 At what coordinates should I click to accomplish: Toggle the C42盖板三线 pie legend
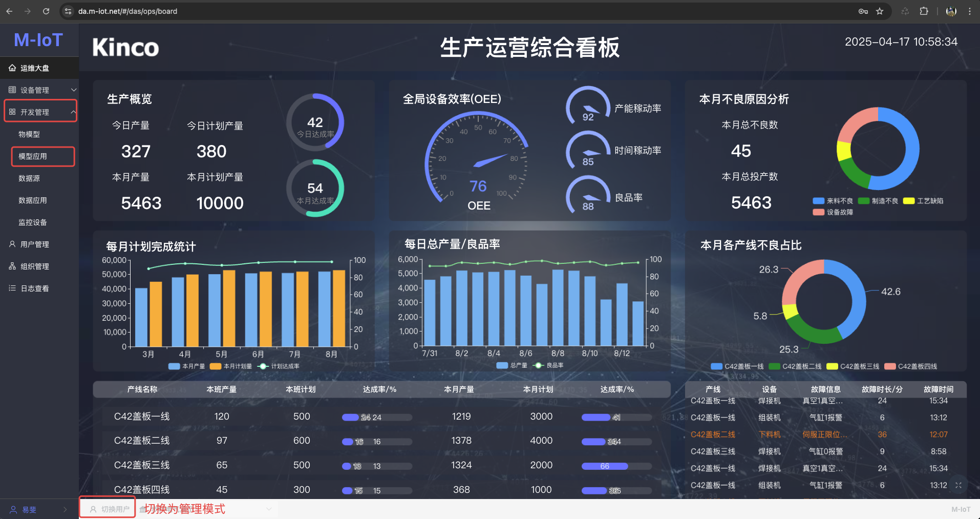click(853, 366)
